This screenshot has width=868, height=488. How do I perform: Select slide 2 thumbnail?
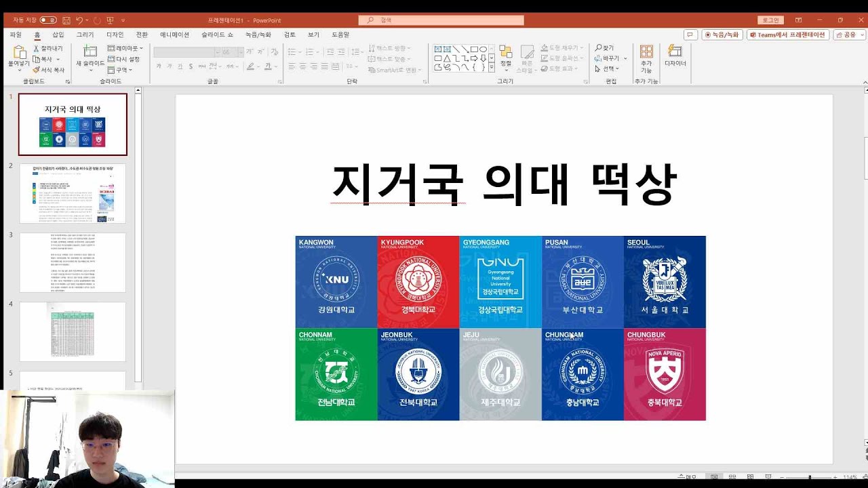pyautogui.click(x=73, y=193)
